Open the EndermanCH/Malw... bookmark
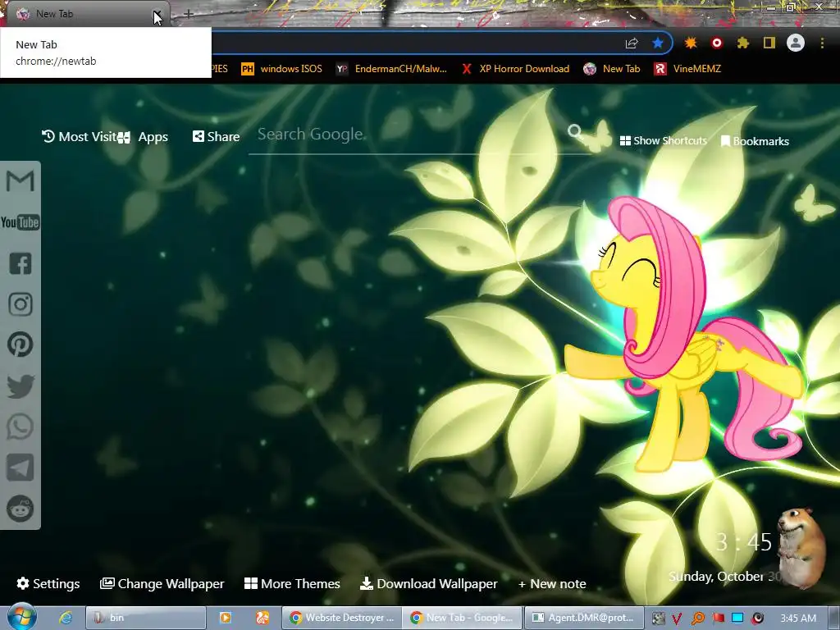Viewport: 840px width, 630px height. point(391,69)
